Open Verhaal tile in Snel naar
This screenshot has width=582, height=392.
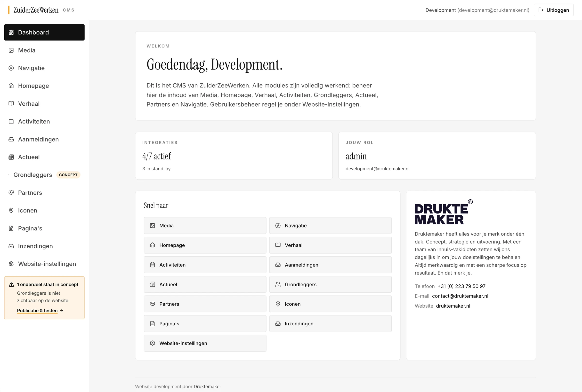pos(330,245)
